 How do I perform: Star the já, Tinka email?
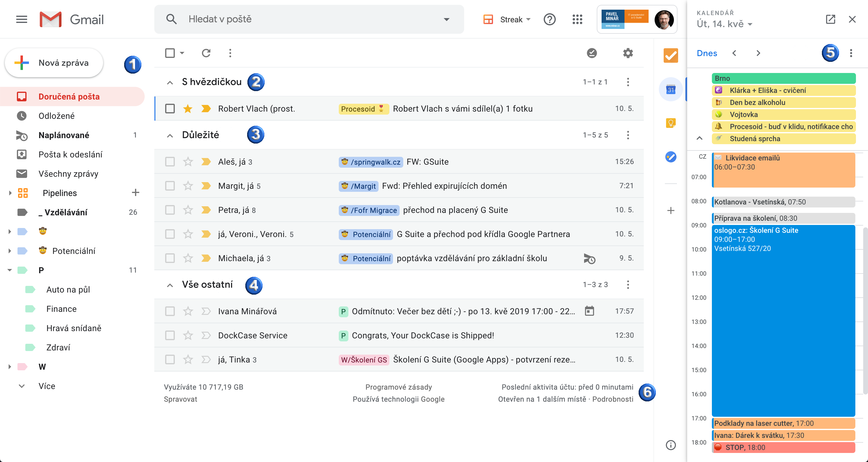pyautogui.click(x=188, y=359)
